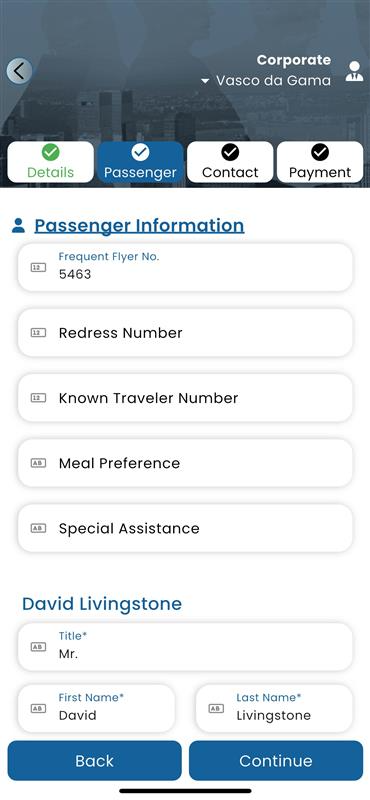Tap the checkmark icon on Contact step
This screenshot has height=800, width=370.
pyautogui.click(x=230, y=152)
